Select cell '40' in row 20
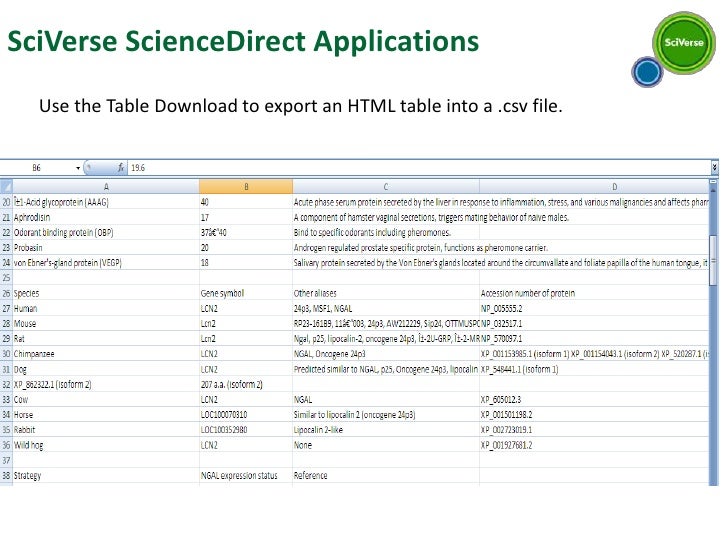 246,202
